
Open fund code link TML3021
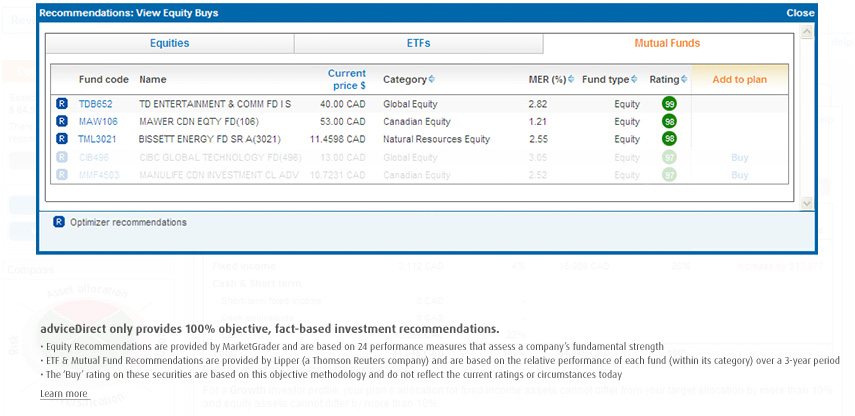tap(98, 140)
